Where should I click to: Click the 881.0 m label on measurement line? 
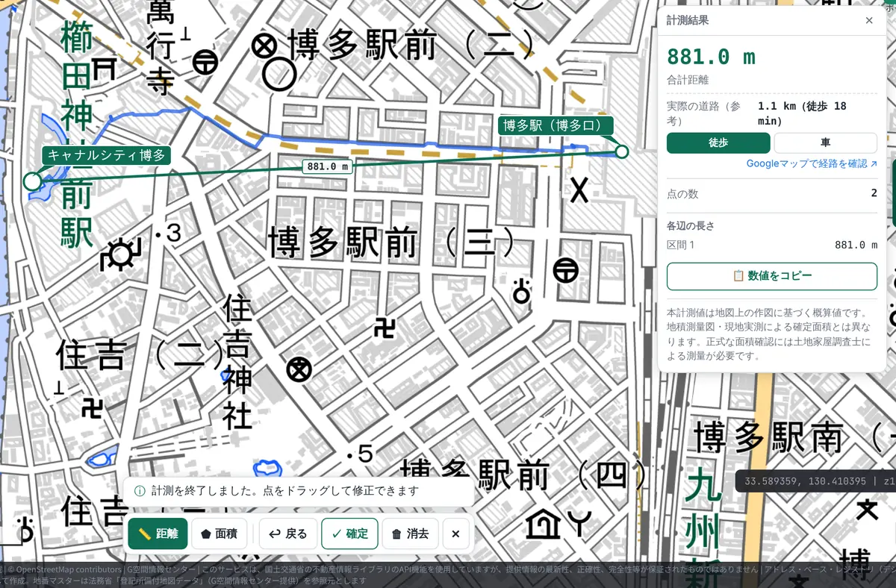[x=328, y=166]
